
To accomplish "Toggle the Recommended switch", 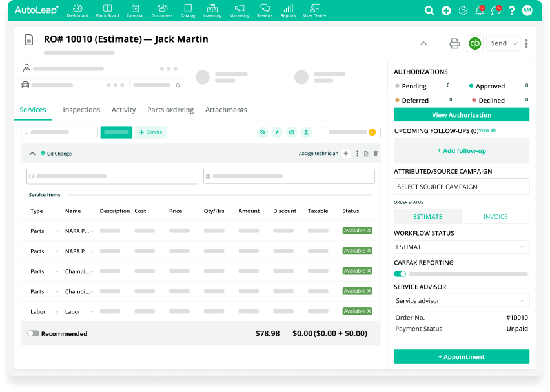I will coord(33,333).
